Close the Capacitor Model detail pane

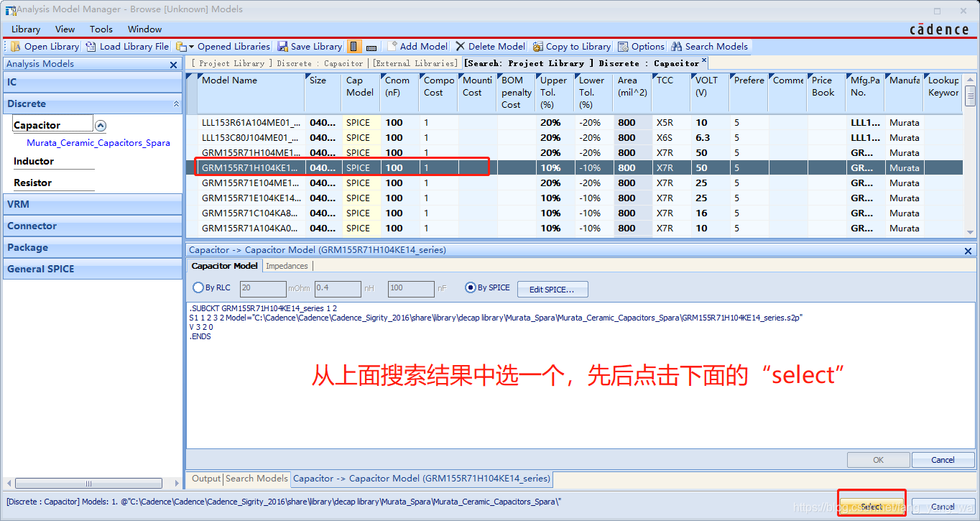969,251
